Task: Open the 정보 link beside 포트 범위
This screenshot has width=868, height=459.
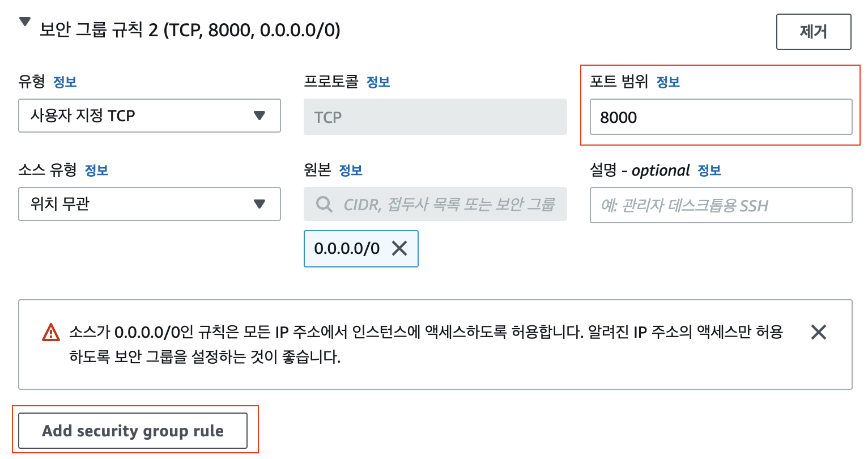Action: tap(667, 82)
